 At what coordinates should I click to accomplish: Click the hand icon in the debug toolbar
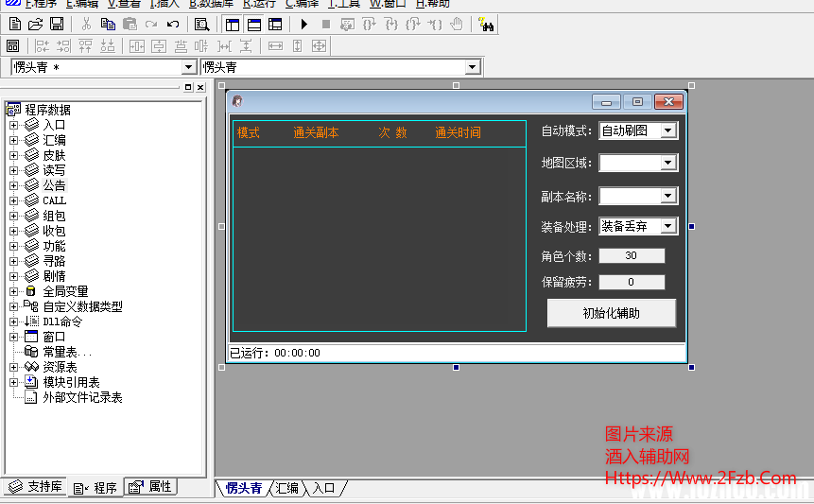[x=457, y=24]
